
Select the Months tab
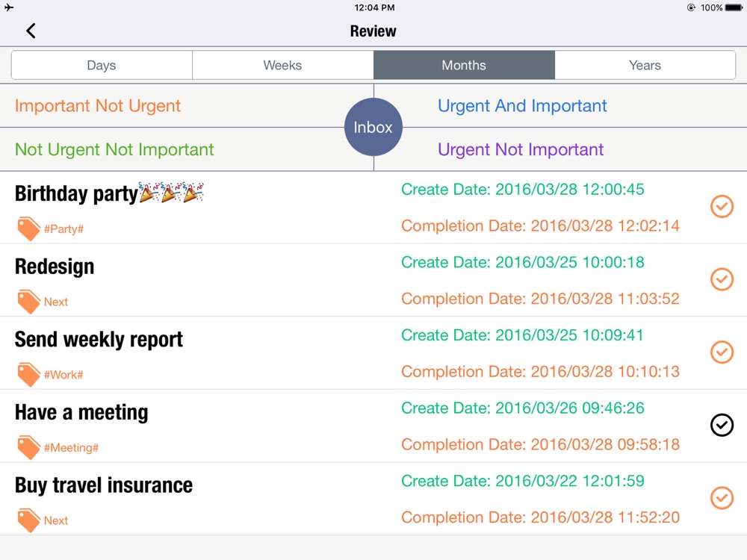point(464,65)
